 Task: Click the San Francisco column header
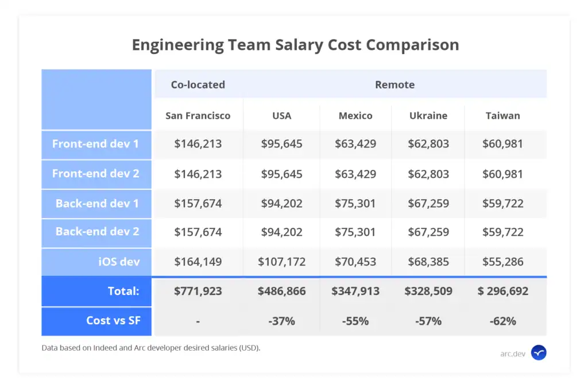(198, 115)
